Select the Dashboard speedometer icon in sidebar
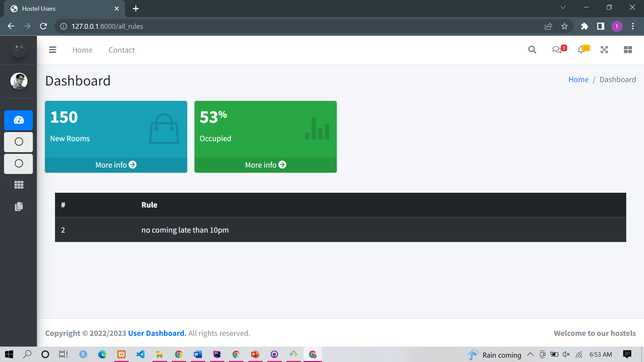The height and width of the screenshot is (362, 644). tap(18, 120)
